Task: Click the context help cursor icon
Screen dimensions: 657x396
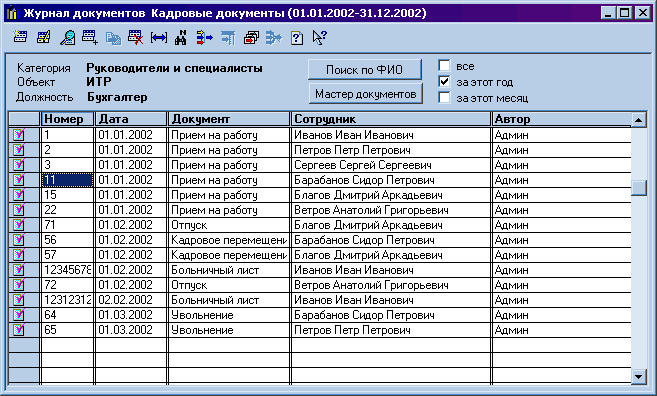Action: 320,38
